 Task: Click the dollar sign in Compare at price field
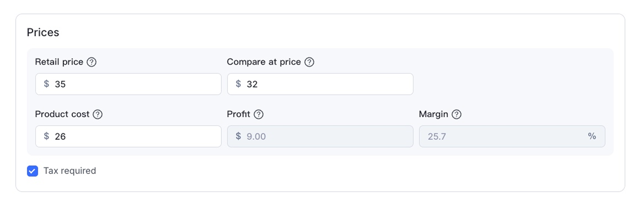[238, 84]
